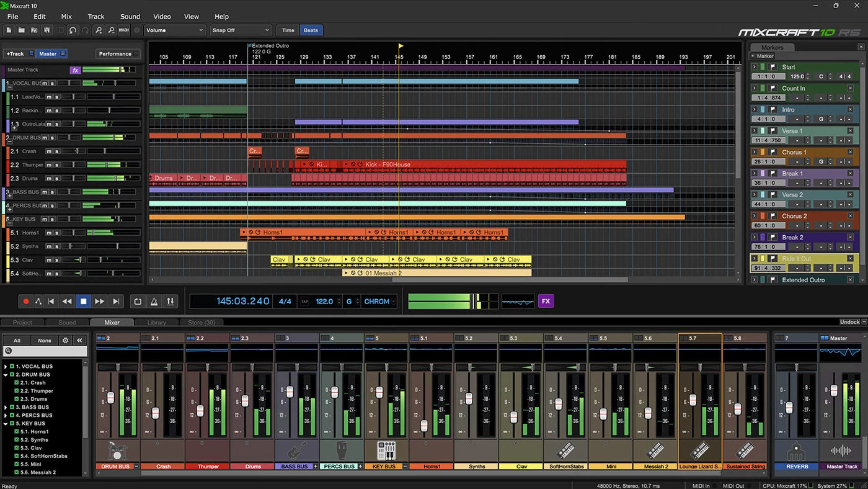Viewport: 868px width, 489px height.
Task: Open FX on the Master Track
Action: [75, 70]
